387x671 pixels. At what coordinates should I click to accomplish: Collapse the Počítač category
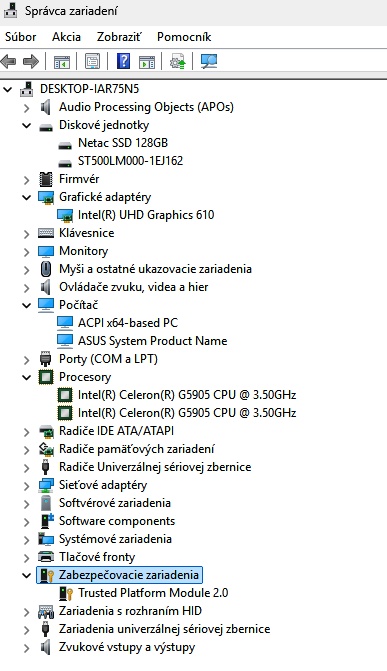point(27,305)
